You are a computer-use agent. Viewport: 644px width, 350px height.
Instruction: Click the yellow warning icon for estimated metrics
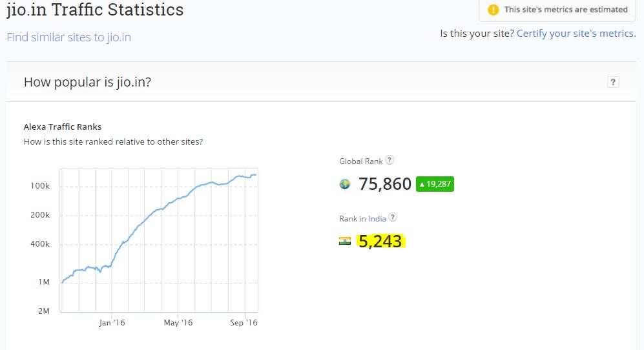click(x=493, y=10)
